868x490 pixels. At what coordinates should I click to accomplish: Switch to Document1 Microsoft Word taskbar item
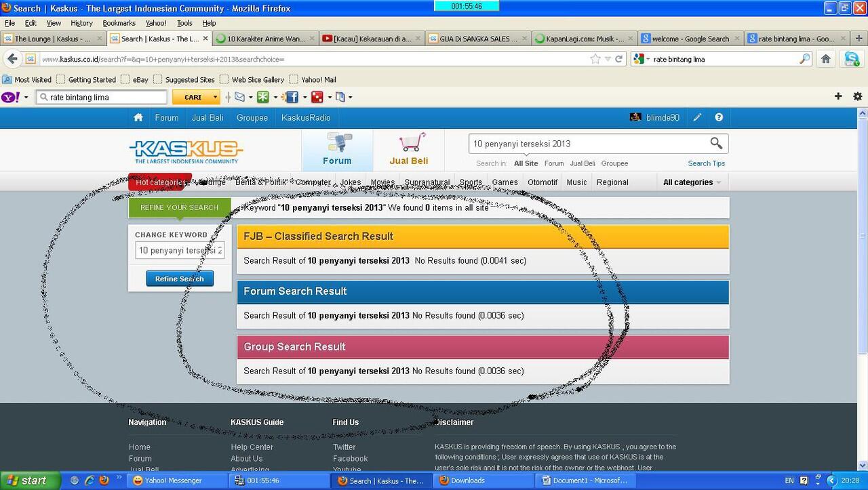[x=585, y=481]
